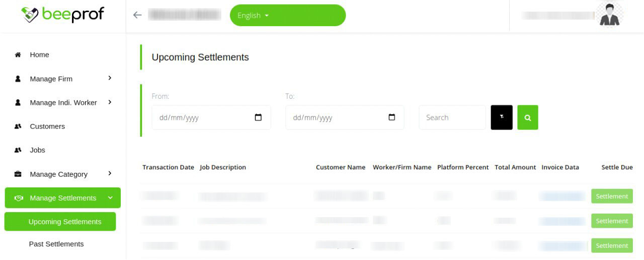644x260 pixels.
Task: Go to the Customers page
Action: pos(47,126)
